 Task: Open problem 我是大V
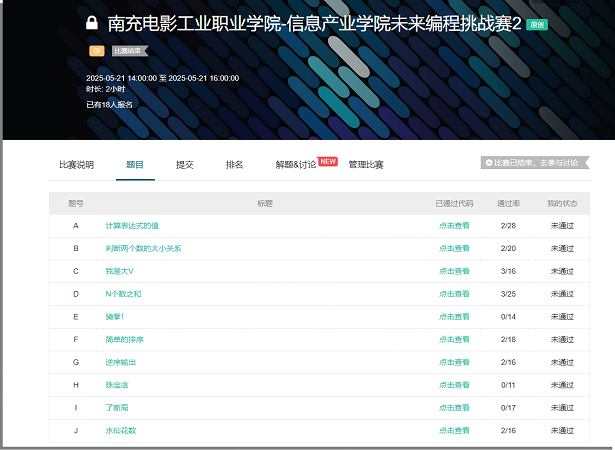(119, 271)
